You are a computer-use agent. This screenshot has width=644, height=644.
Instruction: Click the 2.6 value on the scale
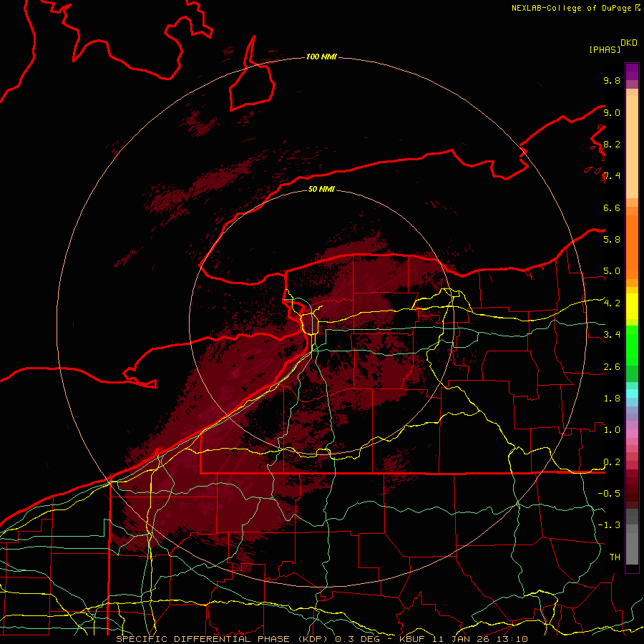click(x=612, y=367)
